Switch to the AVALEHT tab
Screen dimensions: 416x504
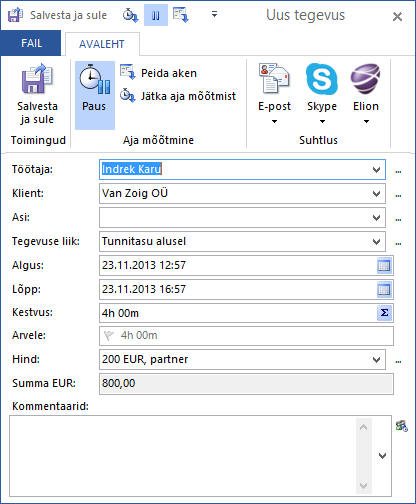click(x=102, y=44)
